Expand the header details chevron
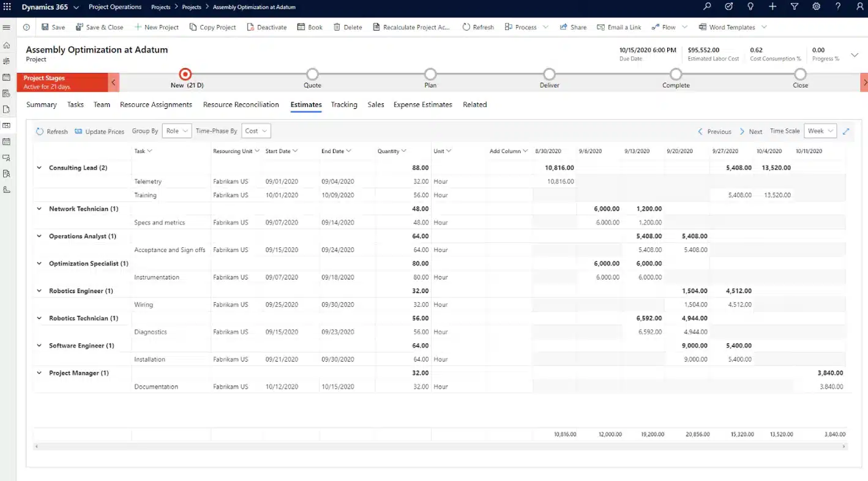The width and height of the screenshot is (868, 481). pos(855,55)
